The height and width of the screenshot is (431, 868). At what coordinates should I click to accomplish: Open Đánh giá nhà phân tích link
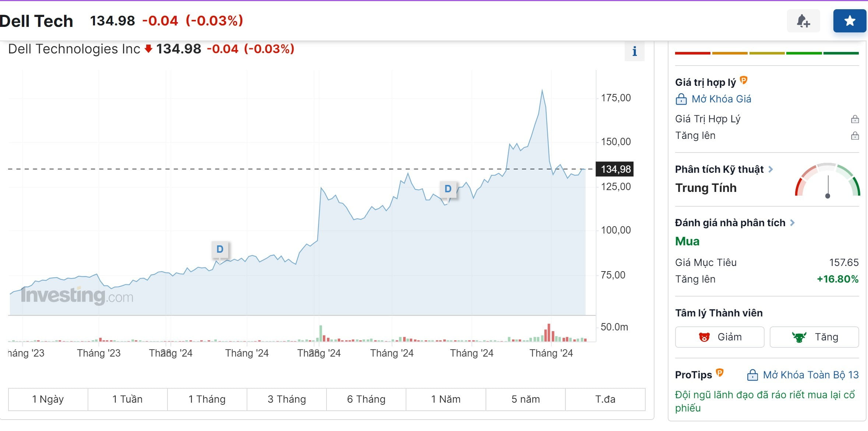[730, 223]
